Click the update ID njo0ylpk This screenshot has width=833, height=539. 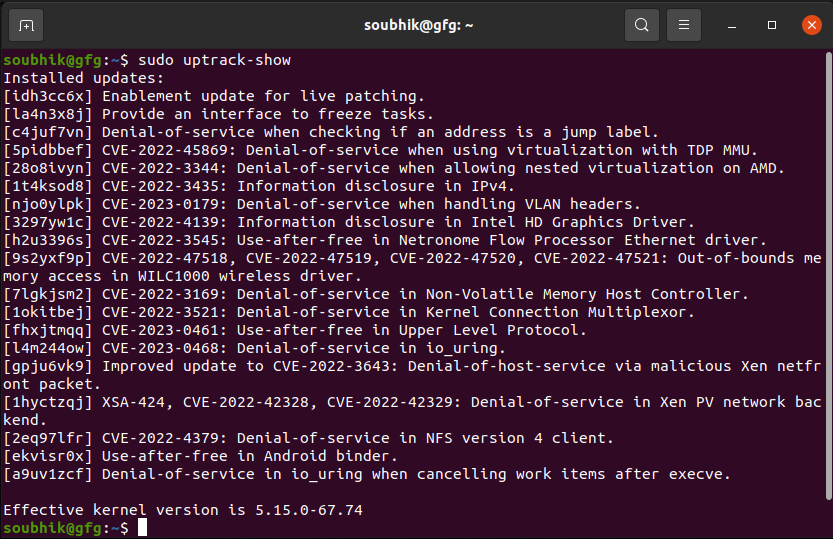pos(48,204)
